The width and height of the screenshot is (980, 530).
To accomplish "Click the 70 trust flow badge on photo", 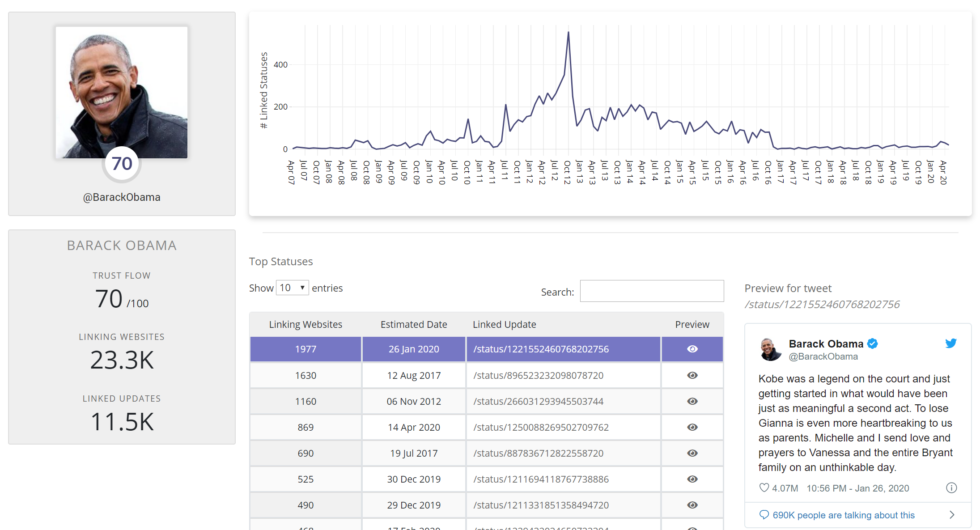I will coord(122,164).
